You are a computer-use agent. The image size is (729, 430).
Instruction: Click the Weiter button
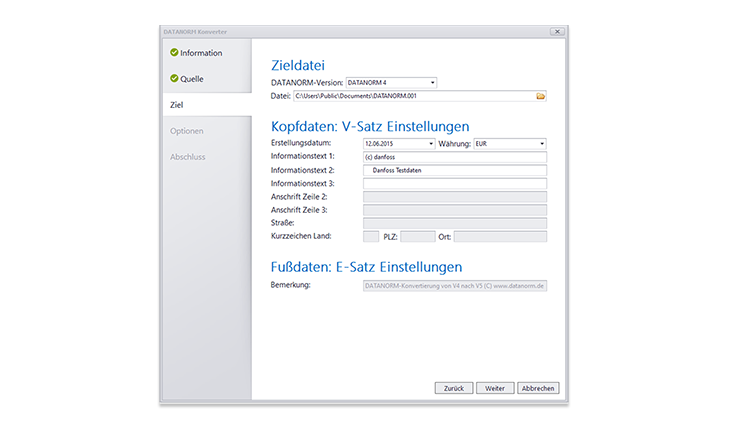tap(495, 388)
